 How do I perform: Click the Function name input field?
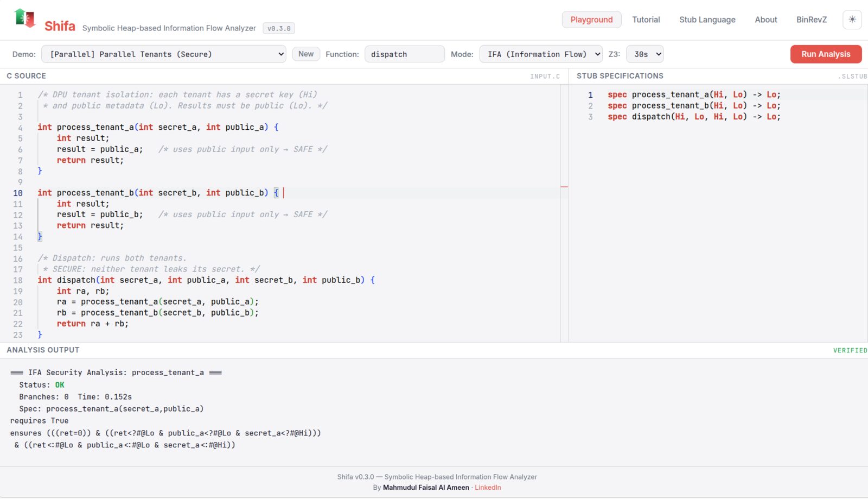coord(405,54)
